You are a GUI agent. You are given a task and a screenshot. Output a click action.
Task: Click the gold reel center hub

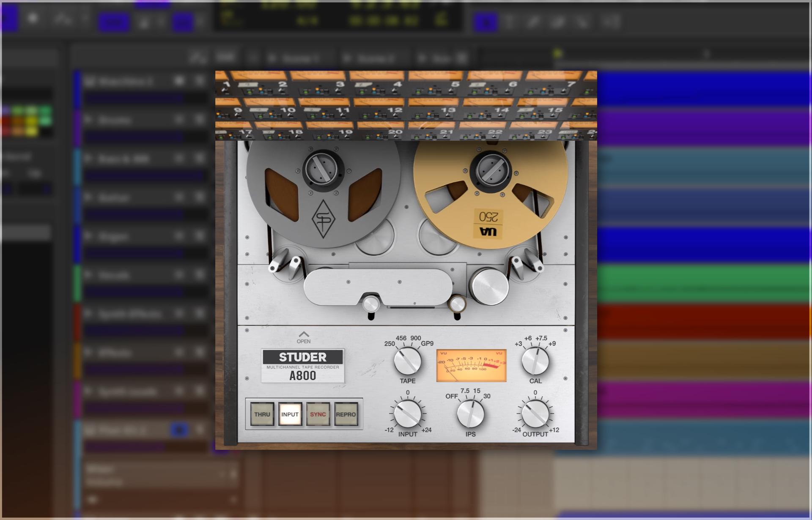coord(491,171)
